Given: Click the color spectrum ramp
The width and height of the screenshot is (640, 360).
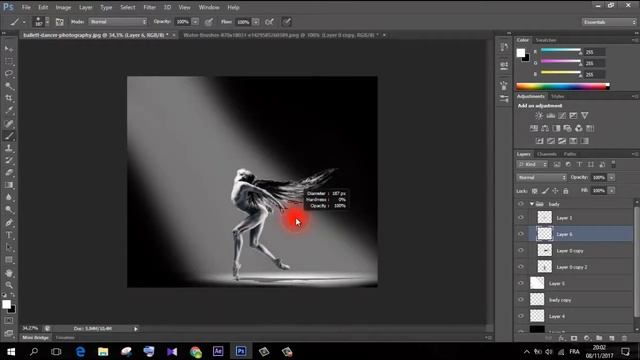Looking at the screenshot, I should pos(563,86).
